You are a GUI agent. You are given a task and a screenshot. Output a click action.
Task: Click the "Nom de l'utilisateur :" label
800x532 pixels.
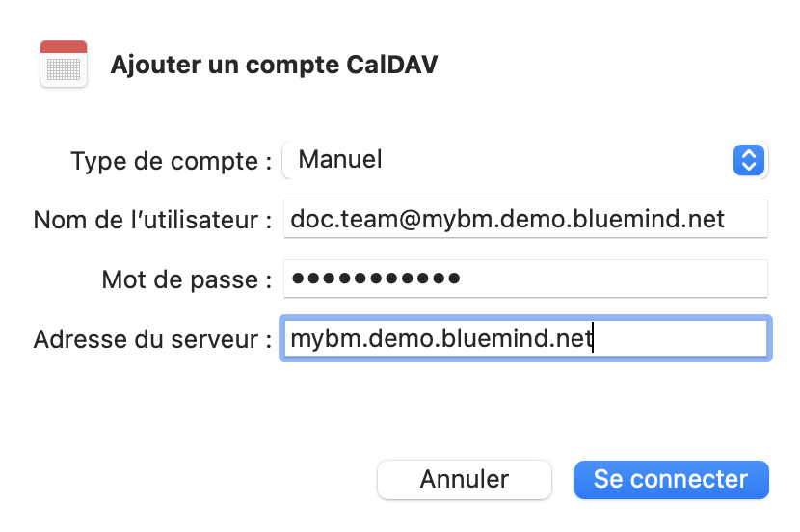pos(152,220)
